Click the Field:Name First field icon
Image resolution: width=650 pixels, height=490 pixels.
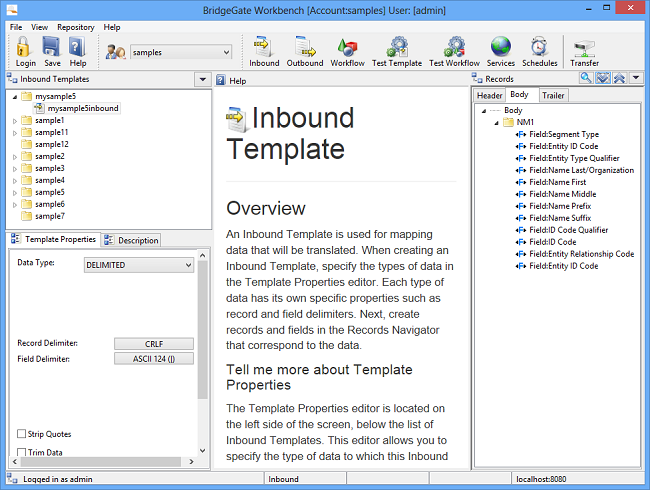click(521, 182)
